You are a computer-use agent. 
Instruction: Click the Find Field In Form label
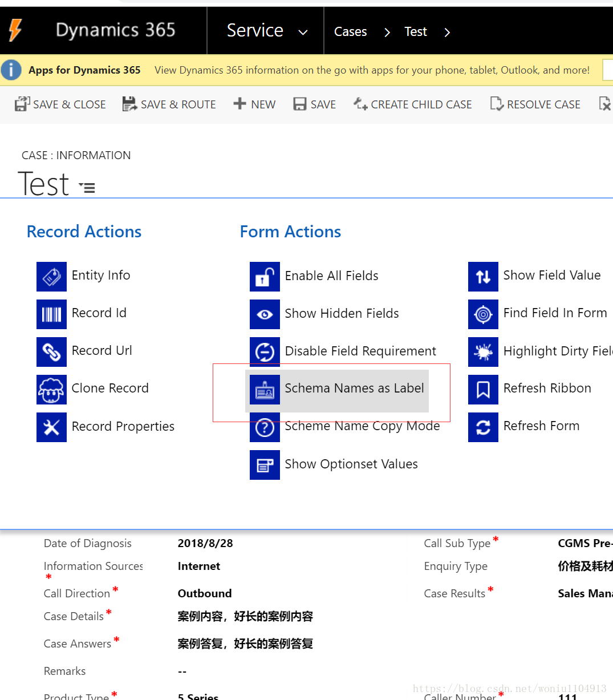(555, 313)
